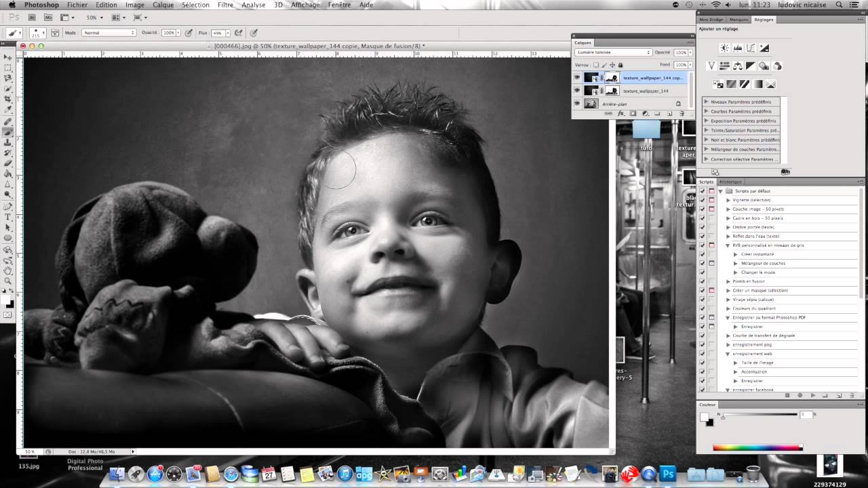The height and width of the screenshot is (488, 868).
Task: Play selected script in Scripts panel
Action: click(813, 395)
